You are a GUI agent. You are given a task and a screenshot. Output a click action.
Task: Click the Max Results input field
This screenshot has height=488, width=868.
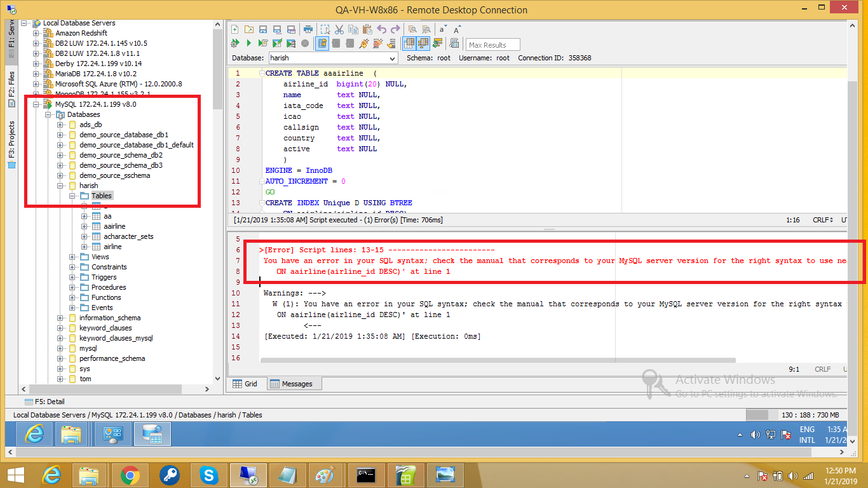tap(493, 44)
